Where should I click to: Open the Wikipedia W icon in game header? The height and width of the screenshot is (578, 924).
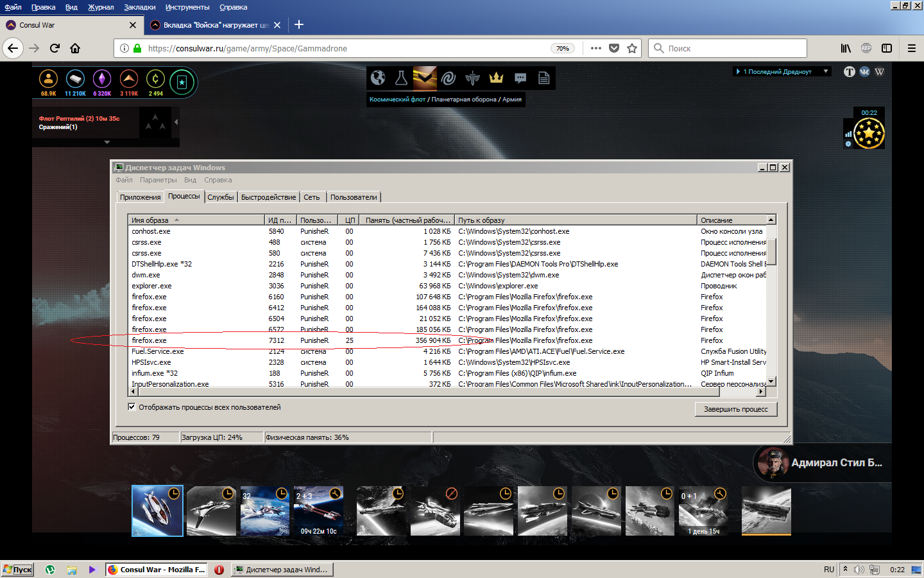click(x=879, y=71)
